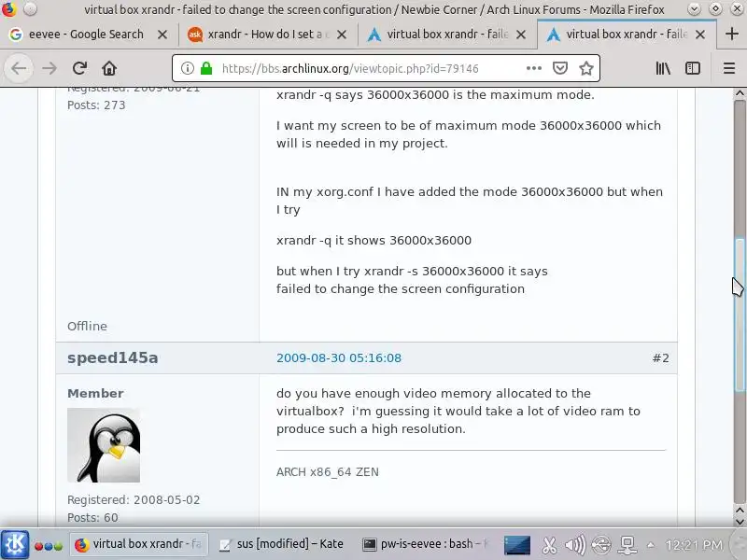This screenshot has width=747, height=560.
Task: Switch to sus [modified] Kate taskbar entry
Action: pyautogui.click(x=281, y=544)
